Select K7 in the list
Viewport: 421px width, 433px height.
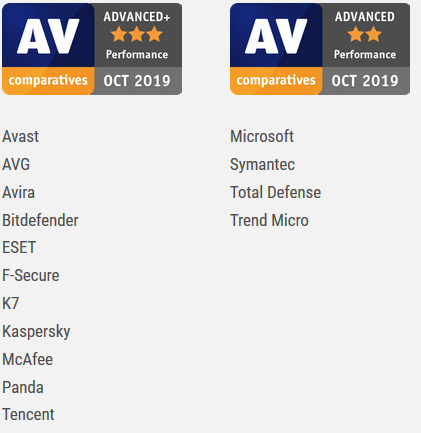coord(10,304)
